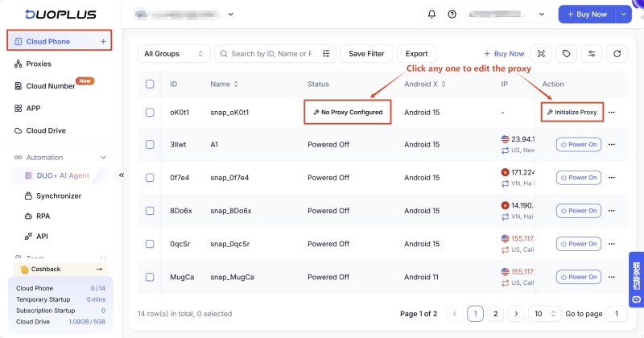Click the Cashback arrow
The height and width of the screenshot is (338, 644).
click(99, 269)
